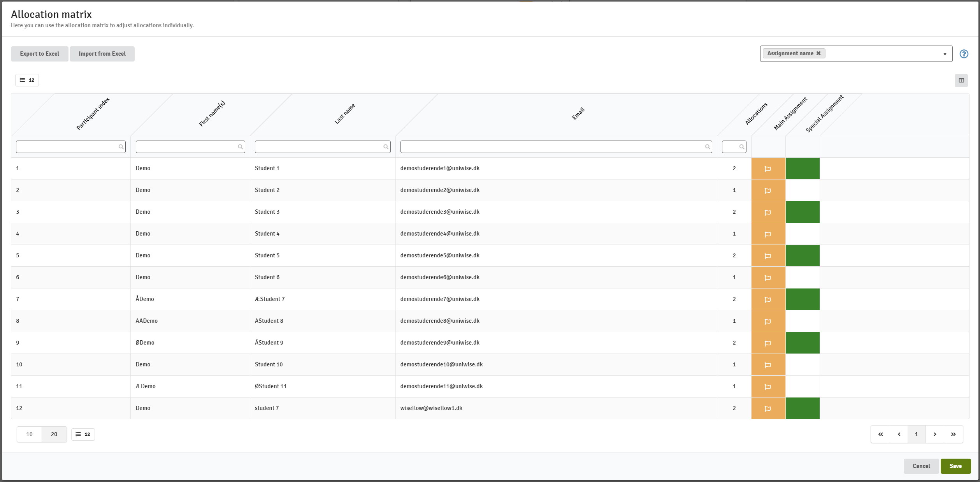The height and width of the screenshot is (482, 980).
Task: Toggle Main Assignment flag for ÆStudent 7
Action: 768,299
